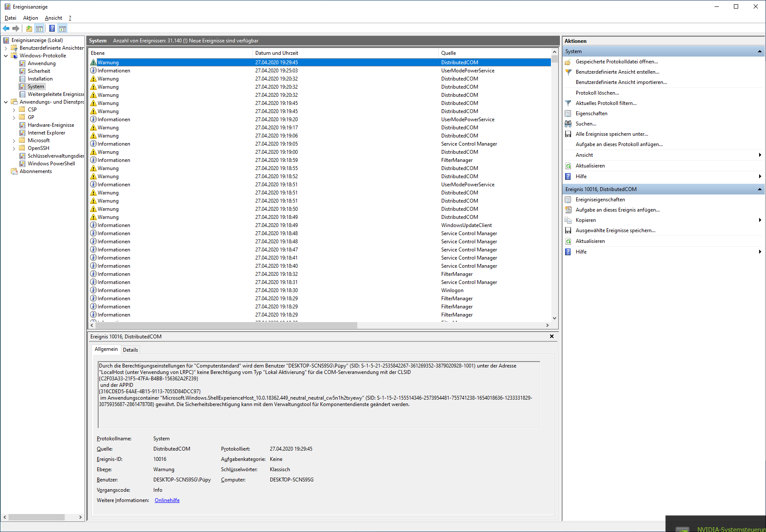Click the Alle Ereignisse speichern unter disk icon

pos(568,134)
